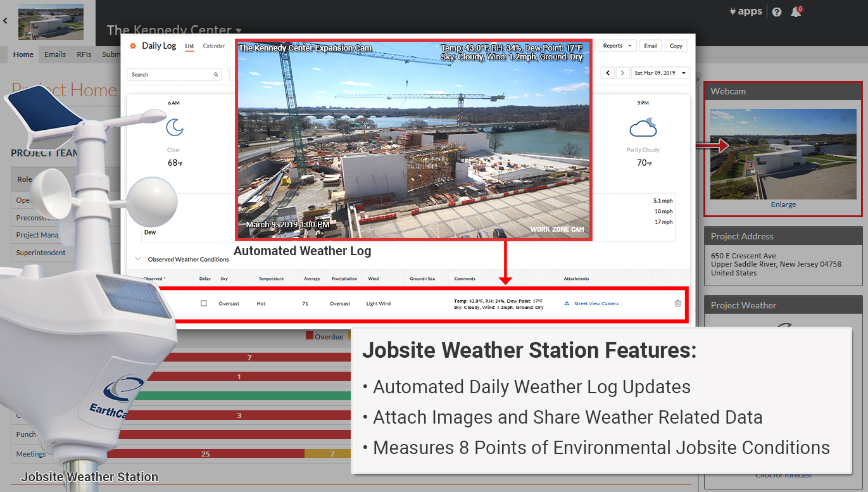Collapse Observed Weather Conditions section
This screenshot has height=492, width=868.
click(x=138, y=259)
